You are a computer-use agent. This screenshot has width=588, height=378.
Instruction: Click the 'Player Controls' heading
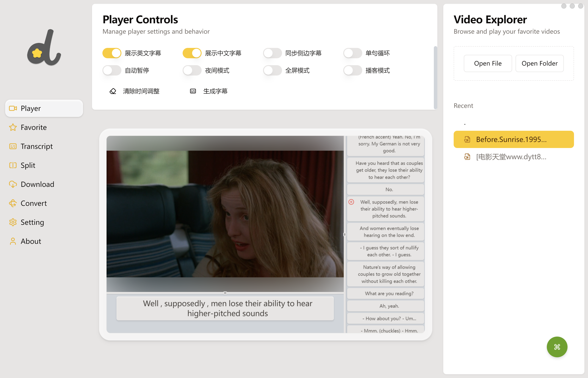coord(140,19)
